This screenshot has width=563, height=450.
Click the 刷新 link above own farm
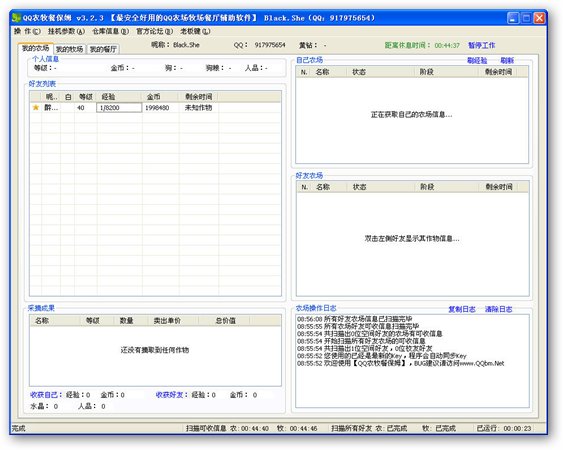pos(507,60)
